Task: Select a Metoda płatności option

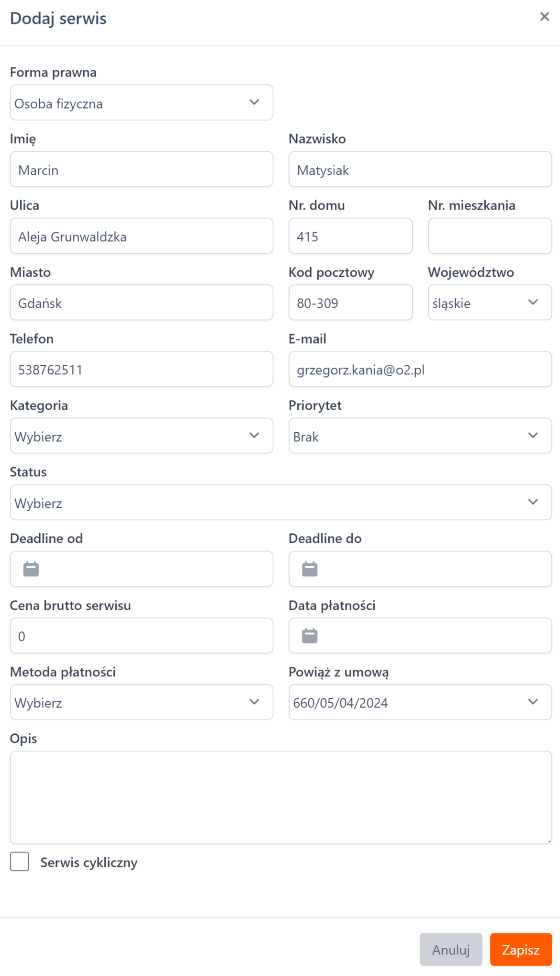Action: 141,702
